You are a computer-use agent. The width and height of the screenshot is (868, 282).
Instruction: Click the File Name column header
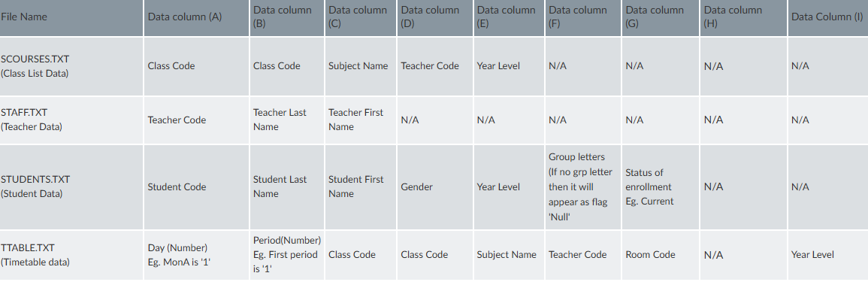pos(71,18)
